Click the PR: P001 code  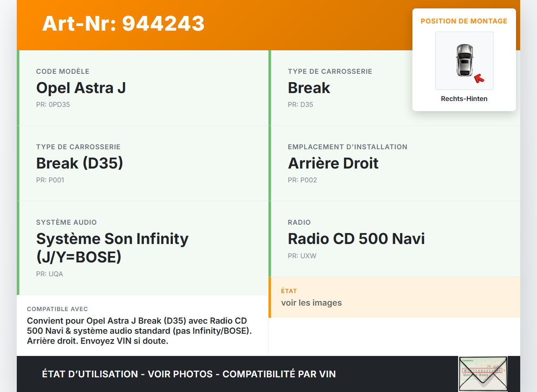[x=50, y=180]
